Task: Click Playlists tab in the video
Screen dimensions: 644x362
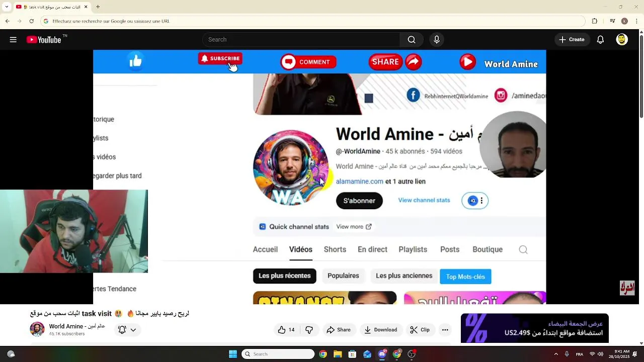Action: coord(413,249)
